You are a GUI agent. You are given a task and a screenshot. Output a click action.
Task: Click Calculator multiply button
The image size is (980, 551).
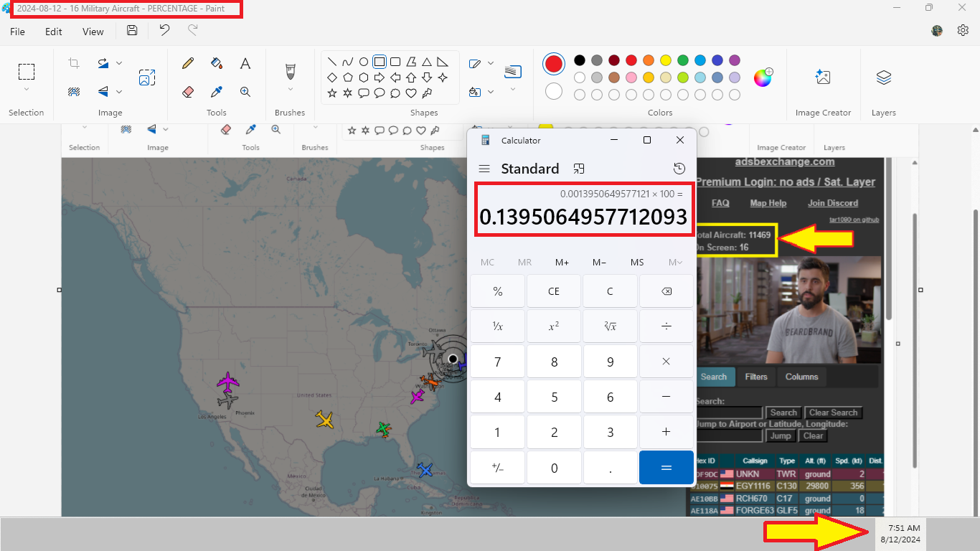click(x=666, y=362)
